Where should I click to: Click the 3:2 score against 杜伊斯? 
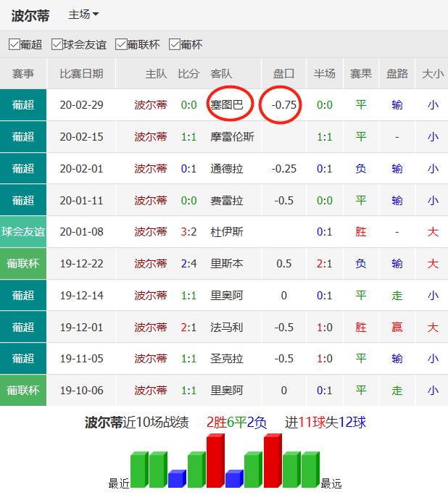tap(188, 232)
